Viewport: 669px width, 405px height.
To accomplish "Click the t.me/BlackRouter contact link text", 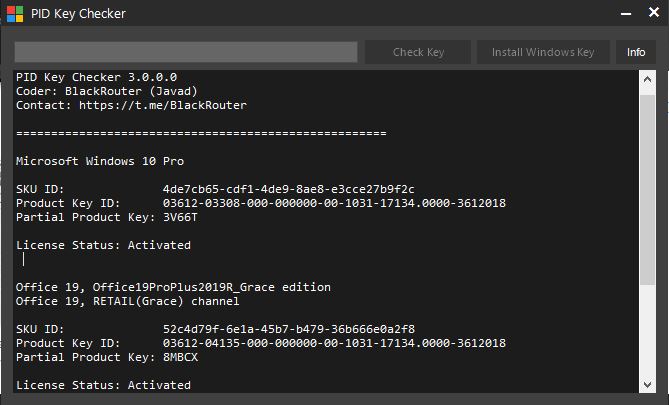I will 163,105.
